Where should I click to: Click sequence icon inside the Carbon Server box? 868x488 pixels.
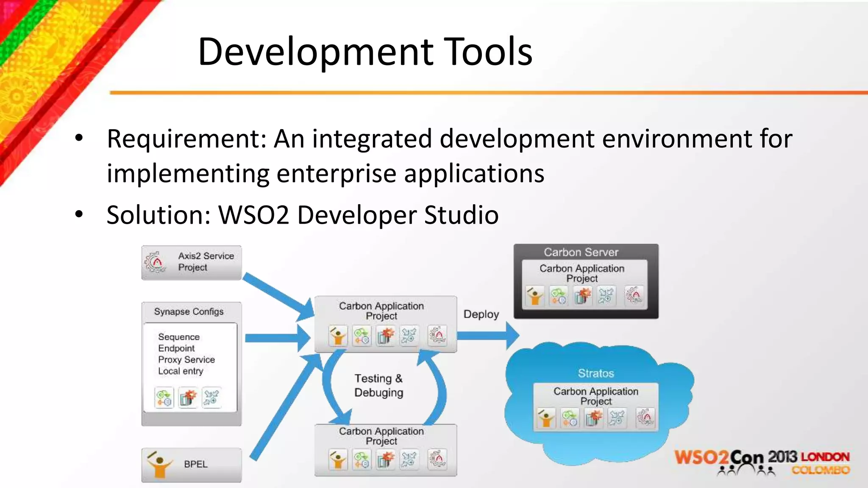[x=583, y=296]
